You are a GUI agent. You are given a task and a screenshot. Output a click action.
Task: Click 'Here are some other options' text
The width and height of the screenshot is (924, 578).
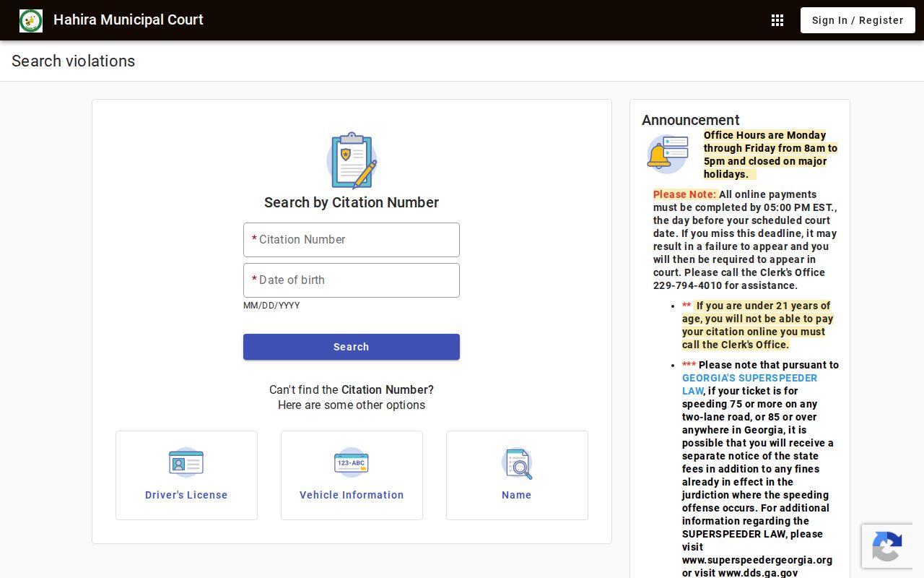tap(352, 405)
